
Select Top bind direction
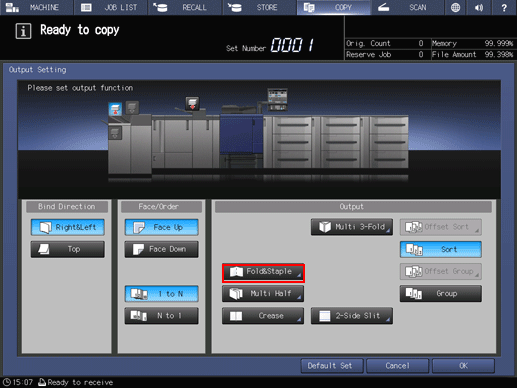tap(68, 249)
